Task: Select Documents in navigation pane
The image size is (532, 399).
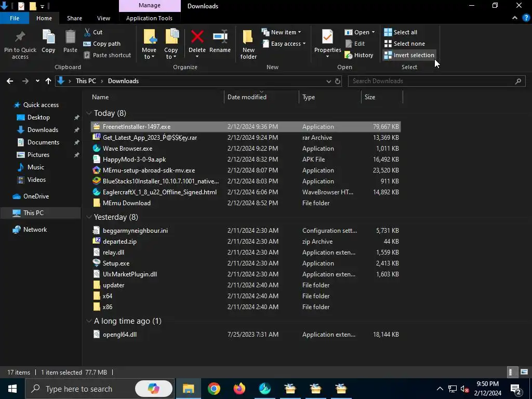Action: point(43,142)
